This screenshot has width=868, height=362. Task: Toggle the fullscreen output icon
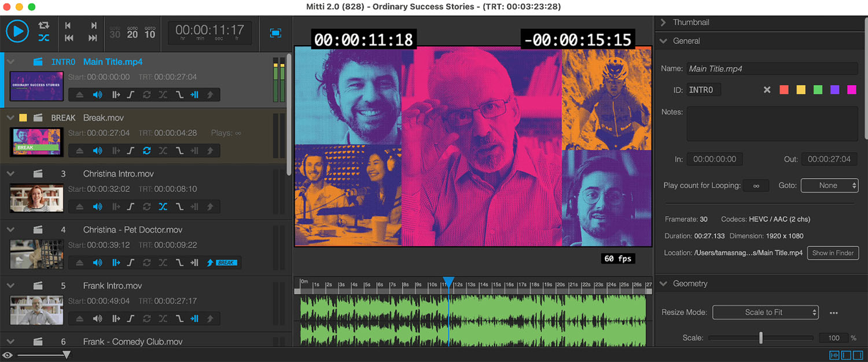[275, 33]
